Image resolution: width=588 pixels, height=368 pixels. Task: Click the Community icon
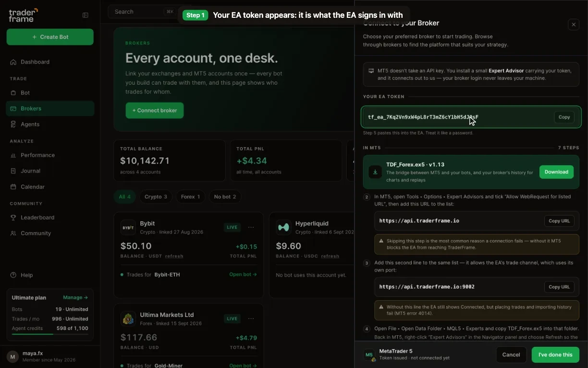click(x=13, y=233)
